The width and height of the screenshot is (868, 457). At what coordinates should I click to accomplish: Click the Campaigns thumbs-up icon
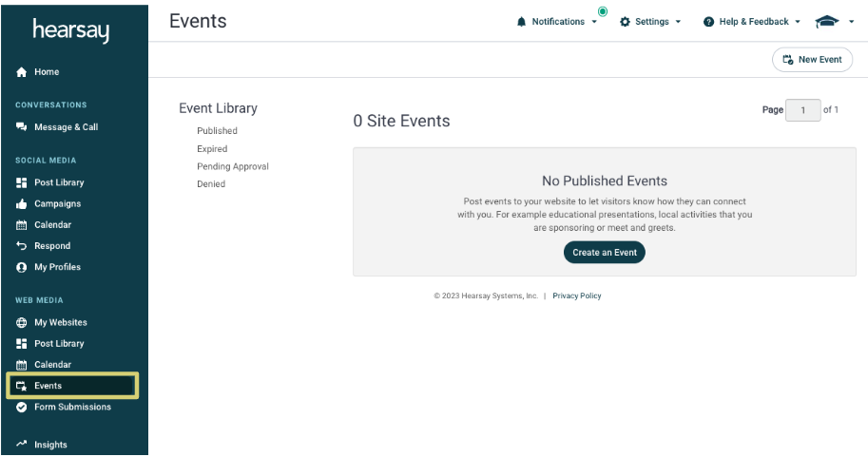[21, 204]
